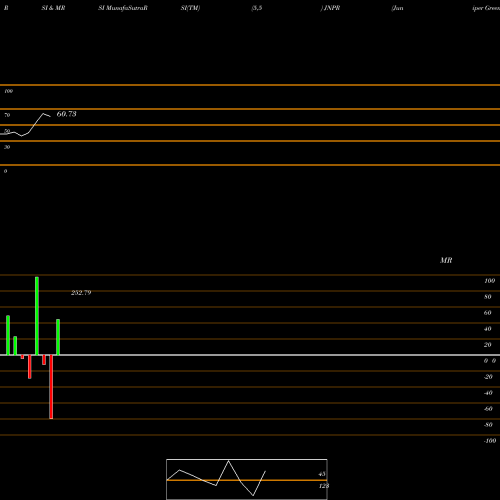This screenshot has width=500, height=500.
Task: Click the MR heading above the lower chart
Action: click(446, 260)
